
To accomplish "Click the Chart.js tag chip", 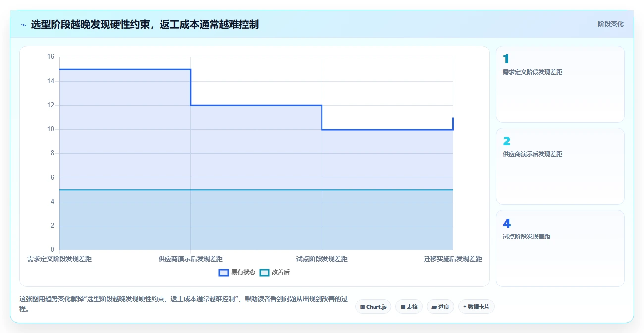I will point(373,307).
